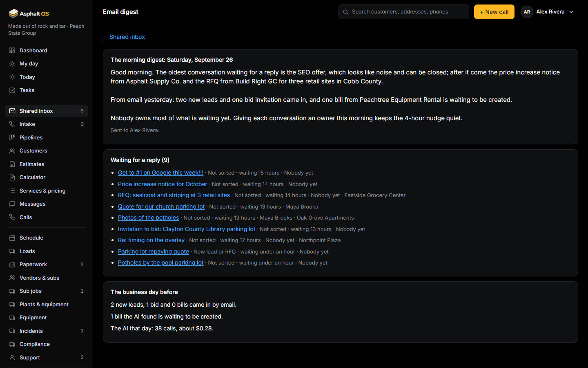Click the Estimates document icon
Image resolution: width=588 pixels, height=368 pixels.
12,164
